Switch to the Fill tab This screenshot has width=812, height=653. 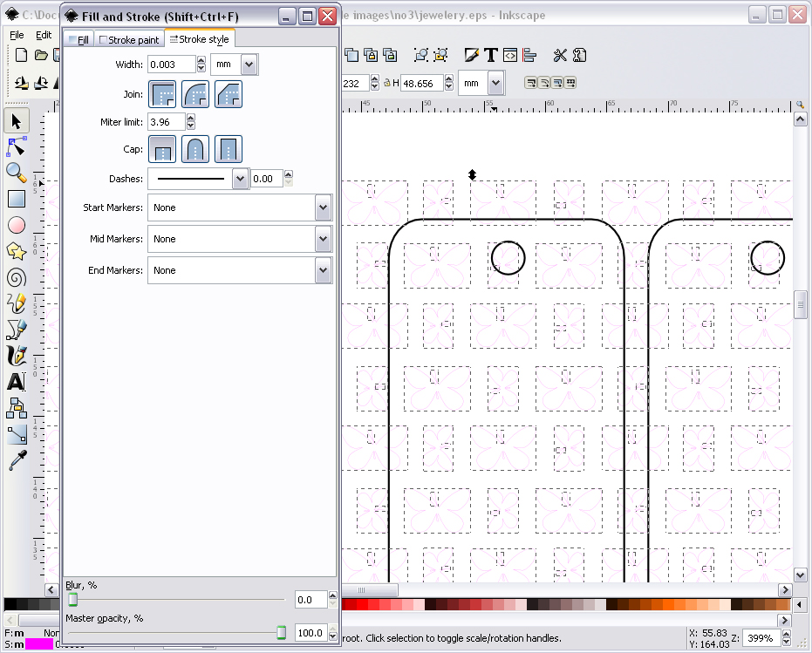pos(78,40)
